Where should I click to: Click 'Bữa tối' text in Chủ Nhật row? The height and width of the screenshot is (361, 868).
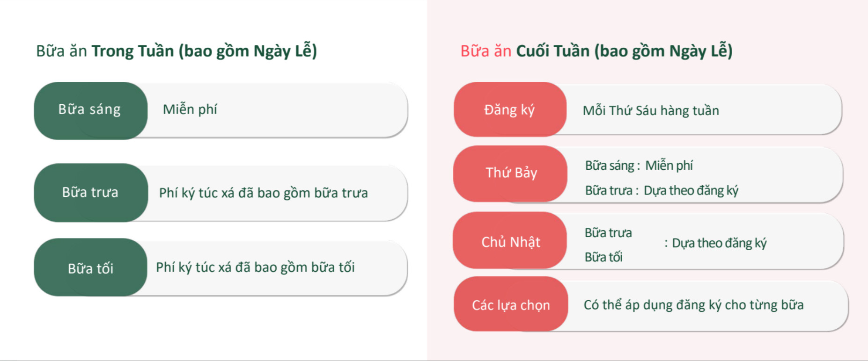click(x=603, y=257)
